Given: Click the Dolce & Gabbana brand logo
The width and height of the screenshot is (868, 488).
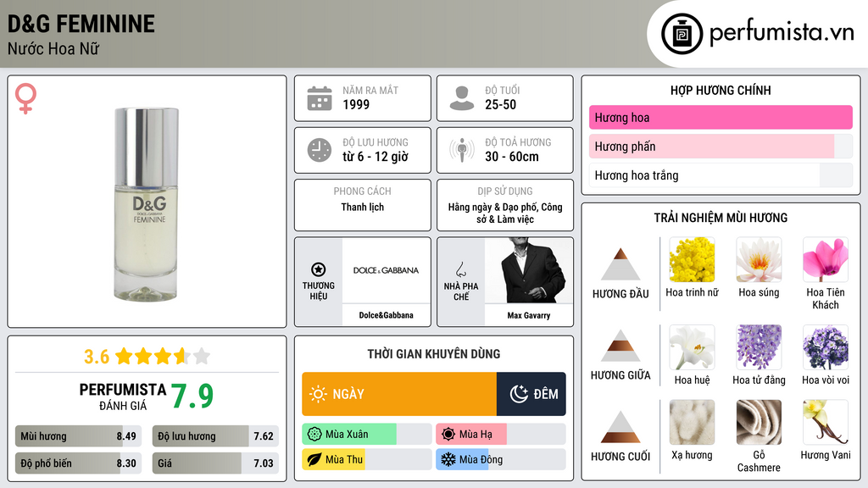Looking at the screenshot, I should [x=386, y=270].
